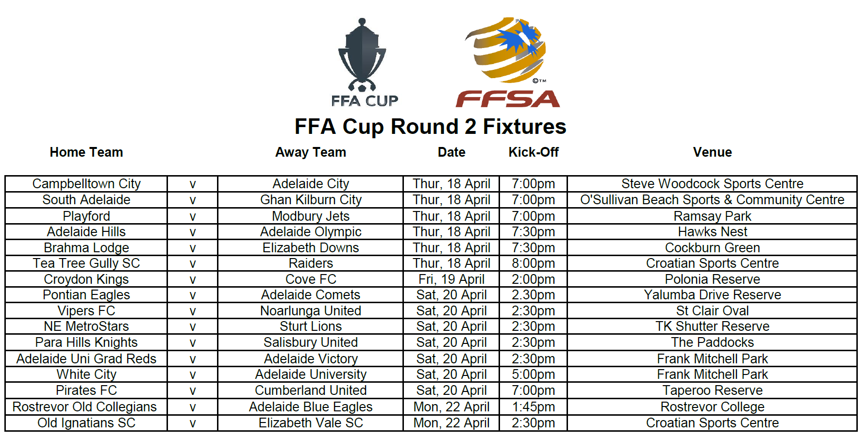The image size is (868, 439).
Task: Click the Taperoo Reserve venue cell
Action: pyautogui.click(x=712, y=390)
